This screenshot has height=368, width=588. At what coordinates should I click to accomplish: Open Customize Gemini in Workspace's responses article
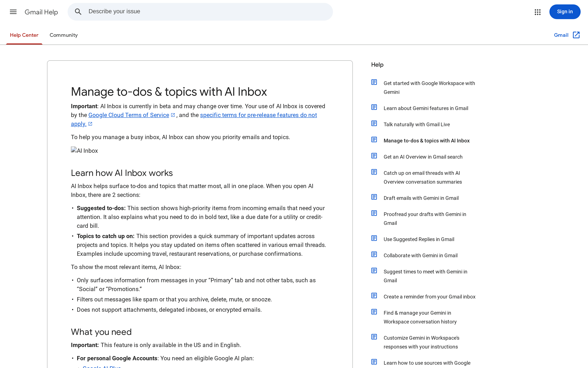tap(421, 342)
